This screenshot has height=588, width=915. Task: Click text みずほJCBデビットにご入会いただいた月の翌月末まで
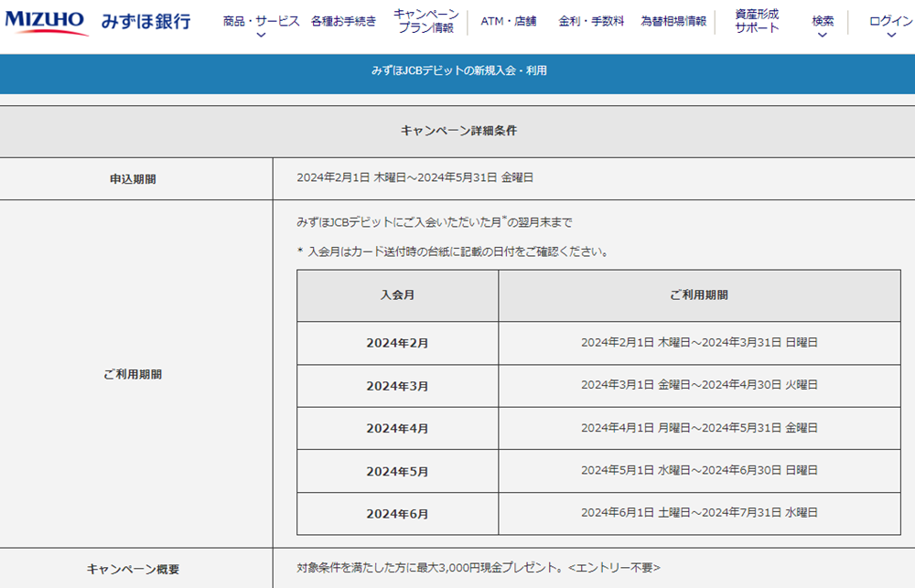435,221
